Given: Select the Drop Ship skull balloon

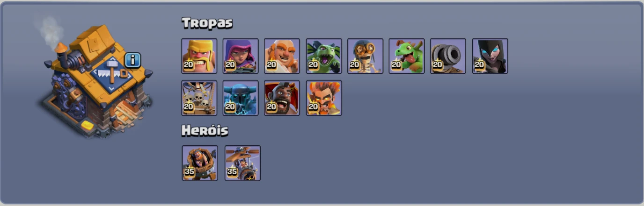Looking at the screenshot, I should 199,98.
